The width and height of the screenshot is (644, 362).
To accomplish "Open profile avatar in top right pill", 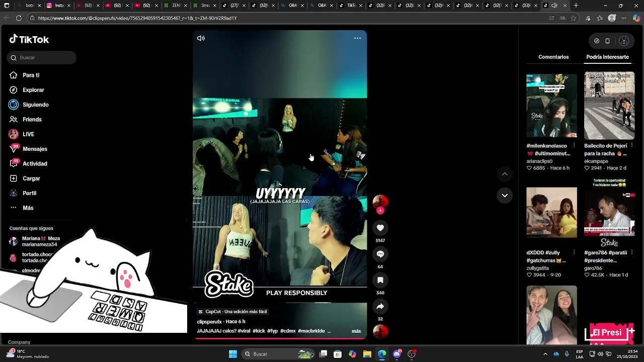I will (624, 41).
